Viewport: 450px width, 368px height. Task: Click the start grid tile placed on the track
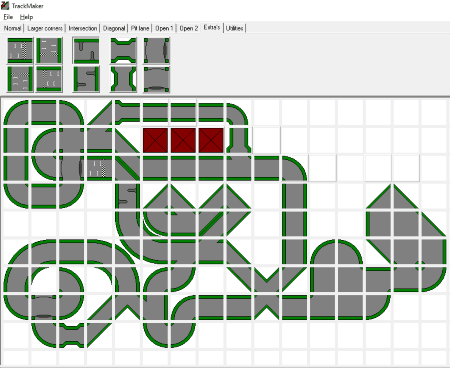[x=99, y=168]
